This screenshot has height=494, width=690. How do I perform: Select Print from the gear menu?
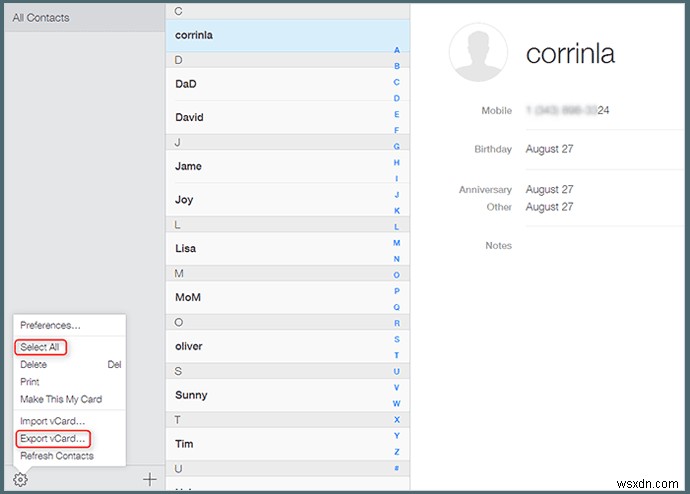30,382
